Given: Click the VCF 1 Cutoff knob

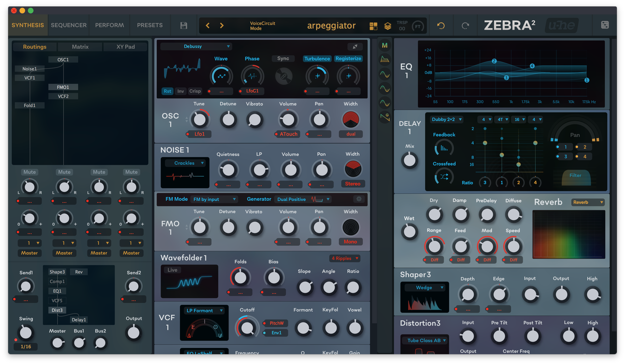Looking at the screenshot, I should 247,328.
